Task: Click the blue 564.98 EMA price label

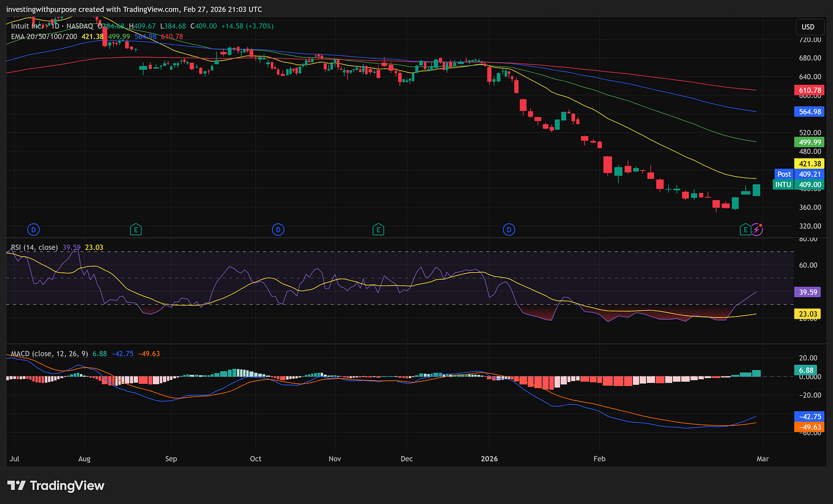Action: click(x=810, y=112)
